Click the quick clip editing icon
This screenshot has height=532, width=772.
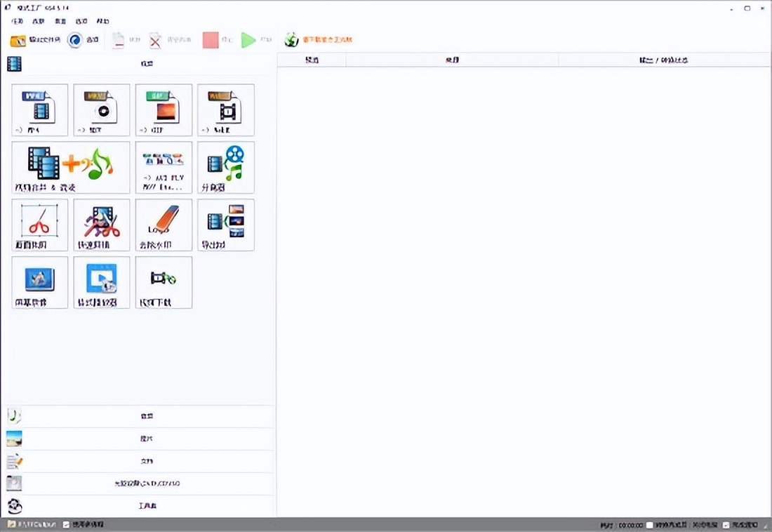point(102,225)
